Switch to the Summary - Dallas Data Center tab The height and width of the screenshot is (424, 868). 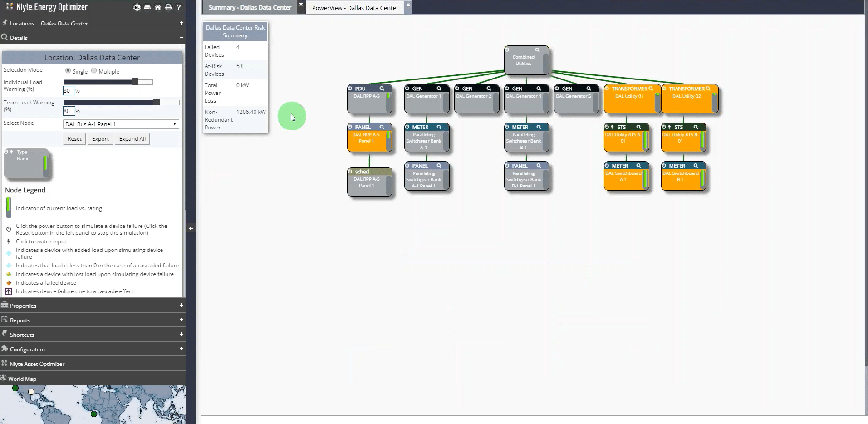tap(250, 7)
